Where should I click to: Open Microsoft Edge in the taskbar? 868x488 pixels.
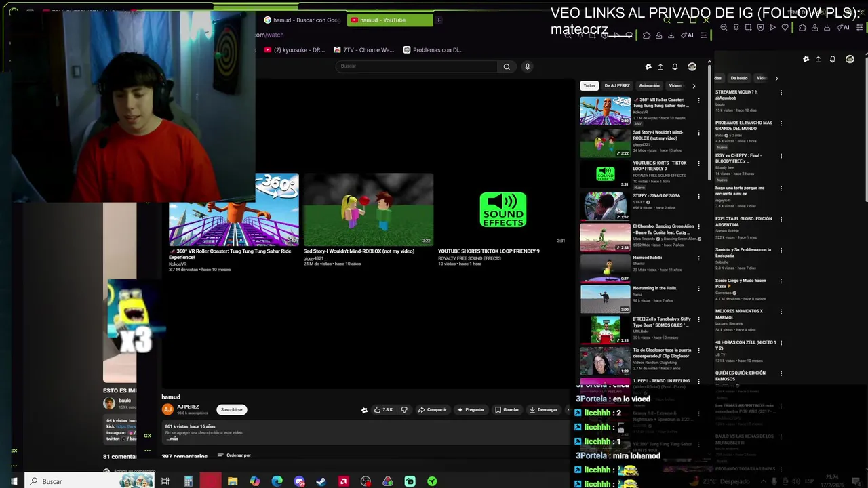277,481
